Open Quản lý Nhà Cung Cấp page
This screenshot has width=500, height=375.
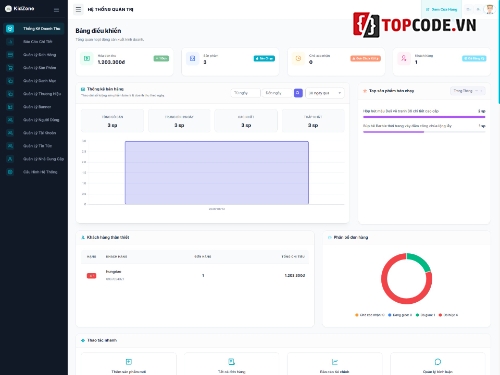34,159
